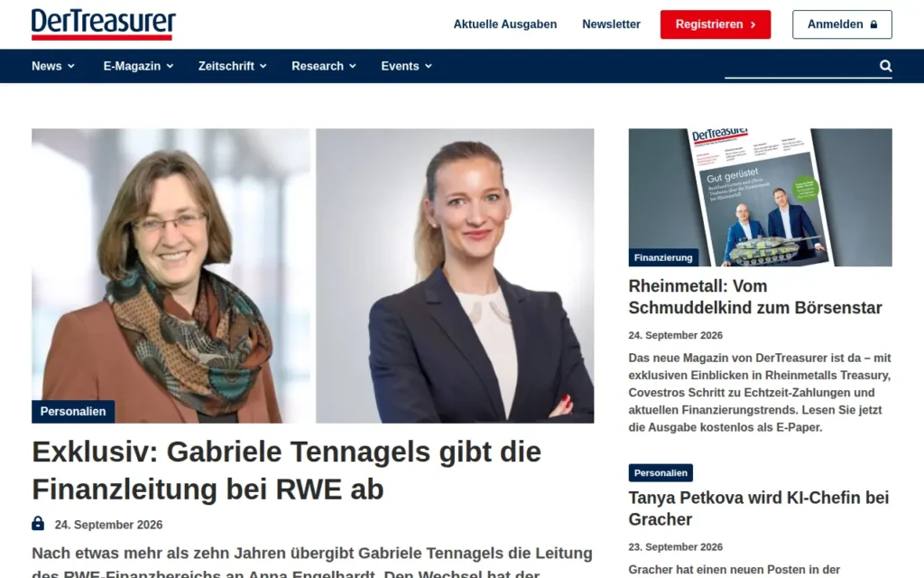Select the Personalien tag on the main image
This screenshot has height=578, width=924.
point(73,412)
